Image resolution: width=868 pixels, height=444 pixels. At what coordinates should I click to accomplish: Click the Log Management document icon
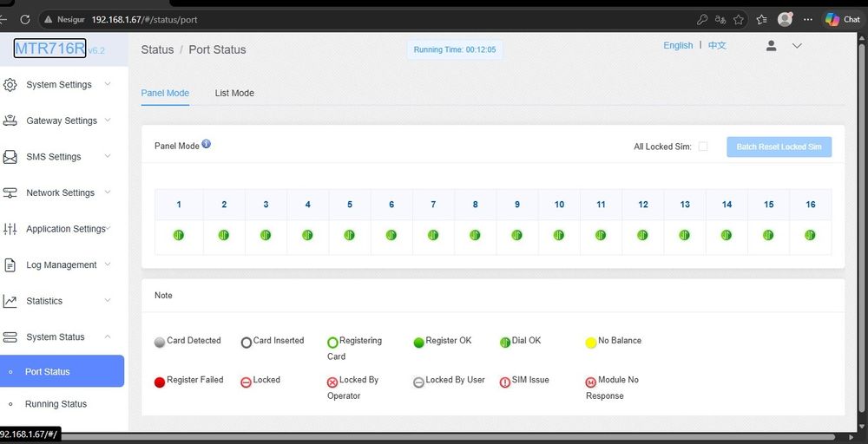click(x=10, y=264)
